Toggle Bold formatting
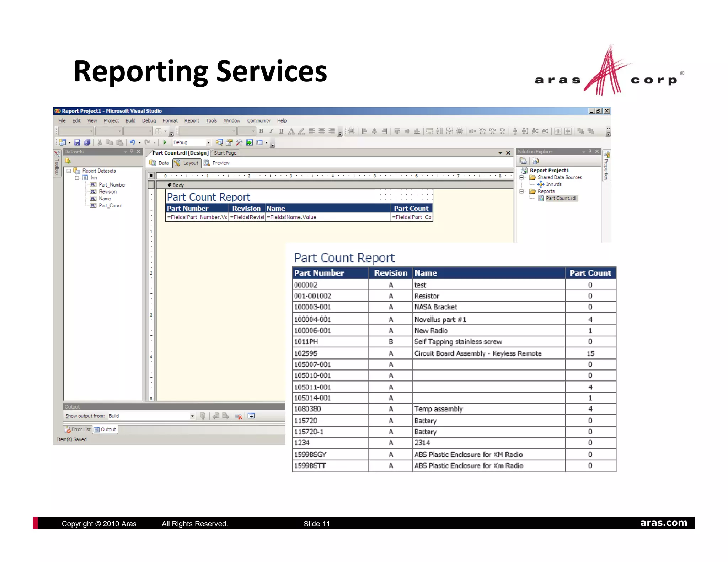 [261, 131]
